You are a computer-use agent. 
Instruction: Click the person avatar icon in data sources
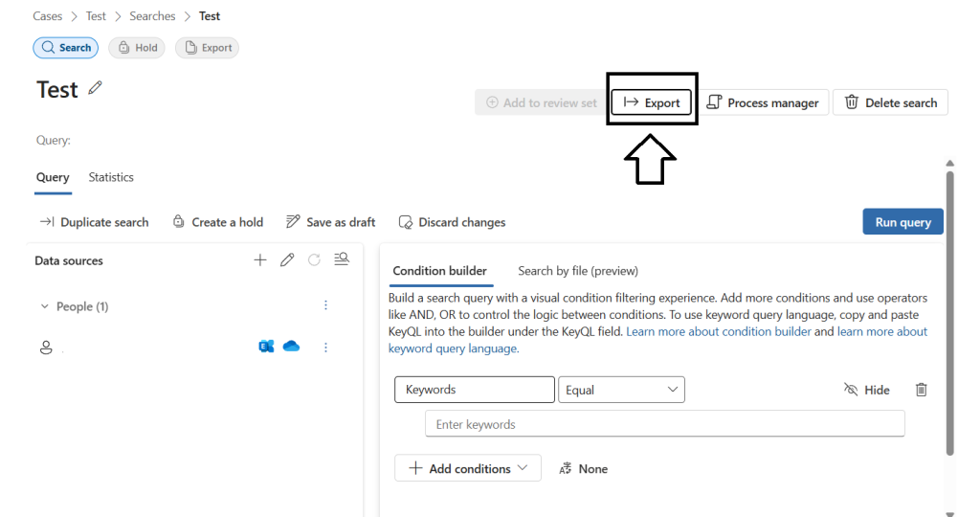[46, 348]
